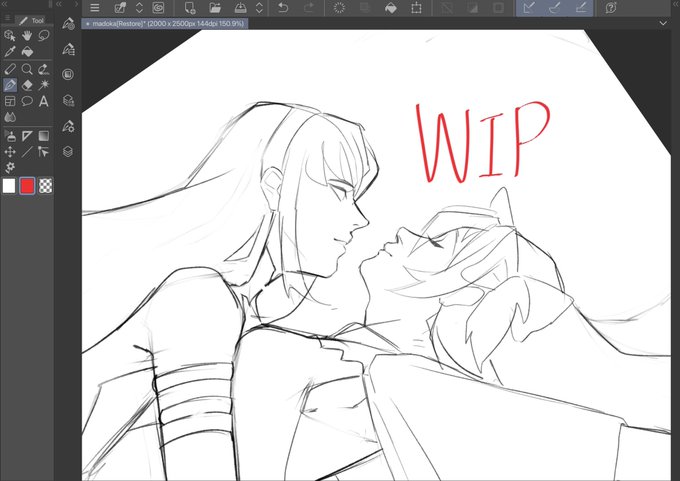Select the Decoration brush tool
Image resolution: width=680 pixels, height=481 pixels.
(43, 69)
